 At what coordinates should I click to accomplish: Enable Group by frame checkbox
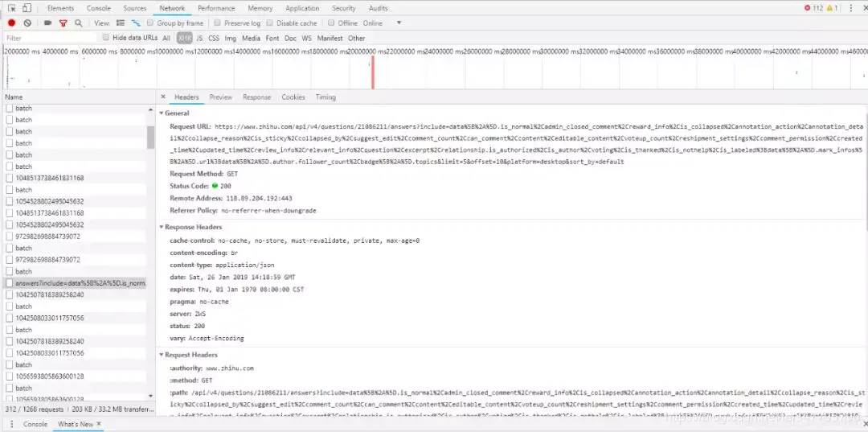point(150,23)
